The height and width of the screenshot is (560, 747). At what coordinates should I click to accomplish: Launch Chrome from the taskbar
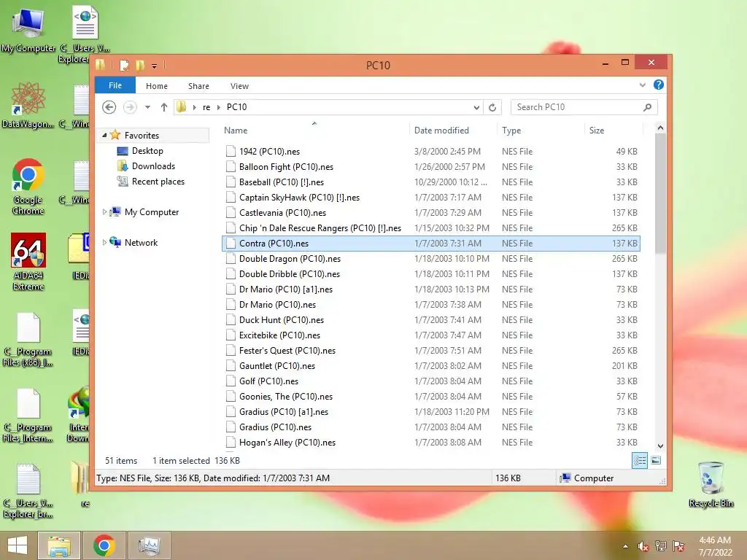click(x=104, y=545)
